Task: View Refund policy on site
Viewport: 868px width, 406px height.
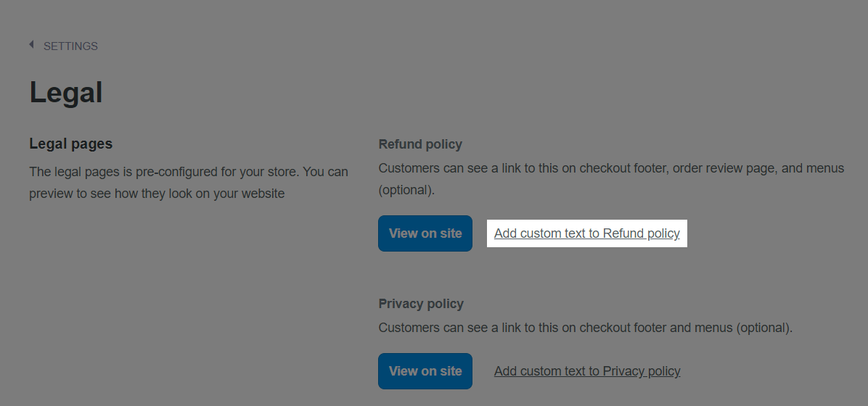Action: 425,233
